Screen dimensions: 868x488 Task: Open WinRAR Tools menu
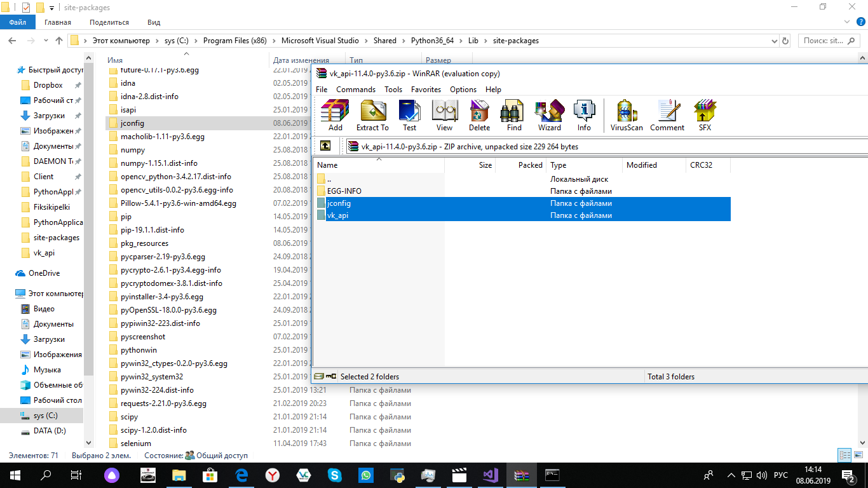[x=393, y=90]
